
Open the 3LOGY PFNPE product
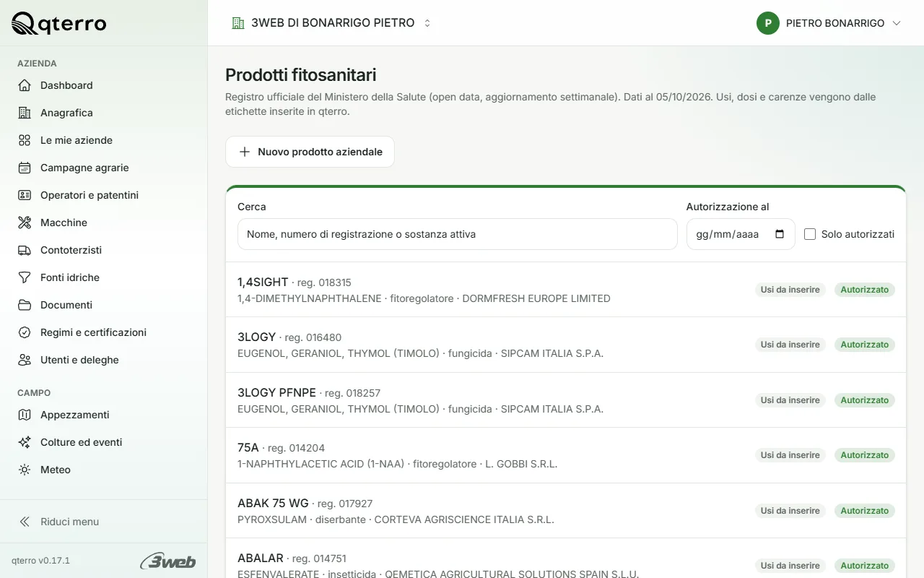click(566, 400)
